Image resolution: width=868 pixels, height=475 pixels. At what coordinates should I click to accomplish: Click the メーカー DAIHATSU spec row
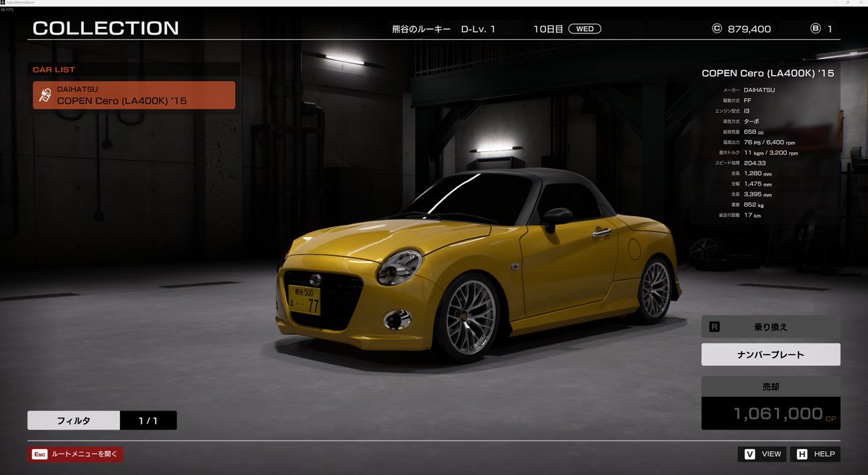click(x=749, y=90)
